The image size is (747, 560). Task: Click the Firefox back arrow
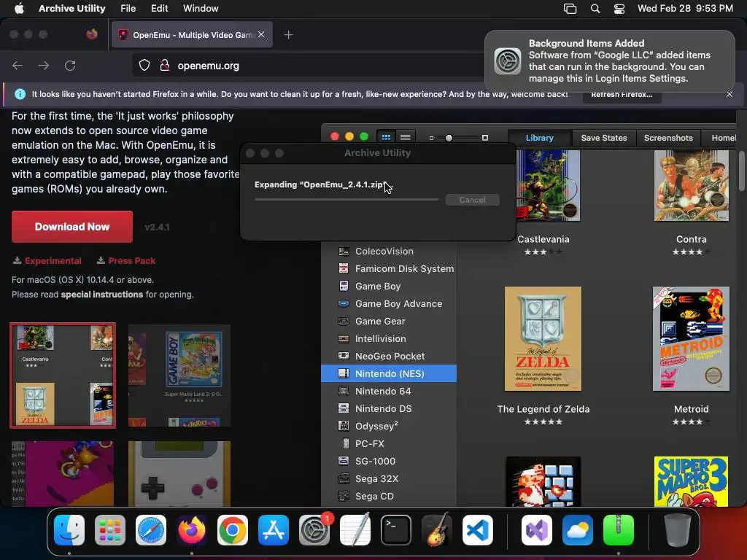[x=18, y=65]
